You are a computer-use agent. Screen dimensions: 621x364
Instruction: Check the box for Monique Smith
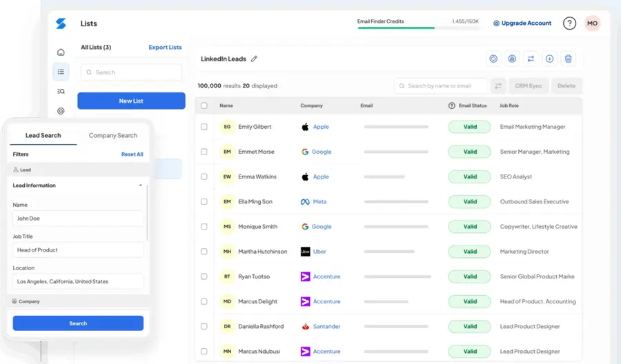204,226
